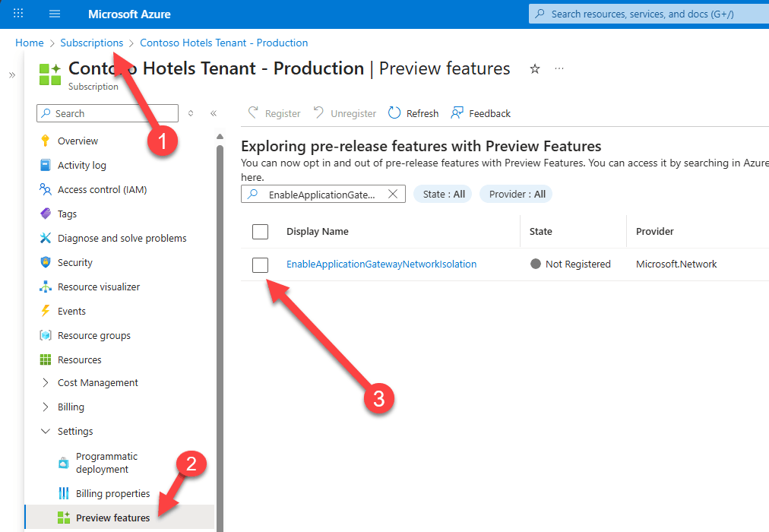Go to Resource groups menu item
The width and height of the screenshot is (769, 532).
point(93,335)
